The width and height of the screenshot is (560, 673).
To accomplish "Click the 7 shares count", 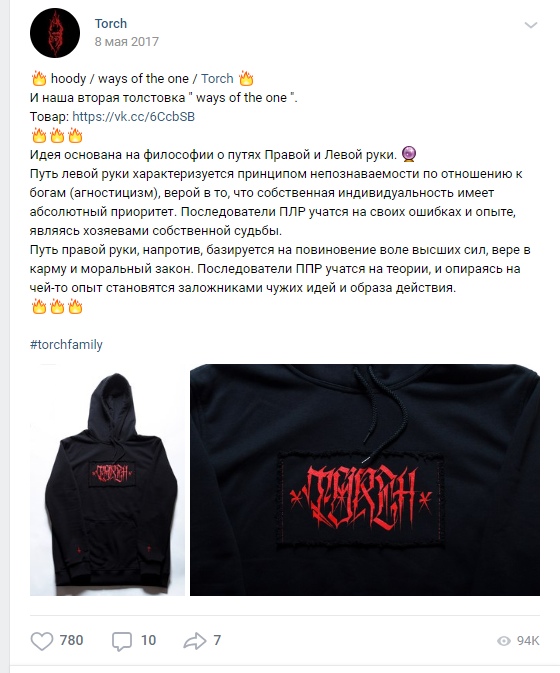I will coord(217,640).
